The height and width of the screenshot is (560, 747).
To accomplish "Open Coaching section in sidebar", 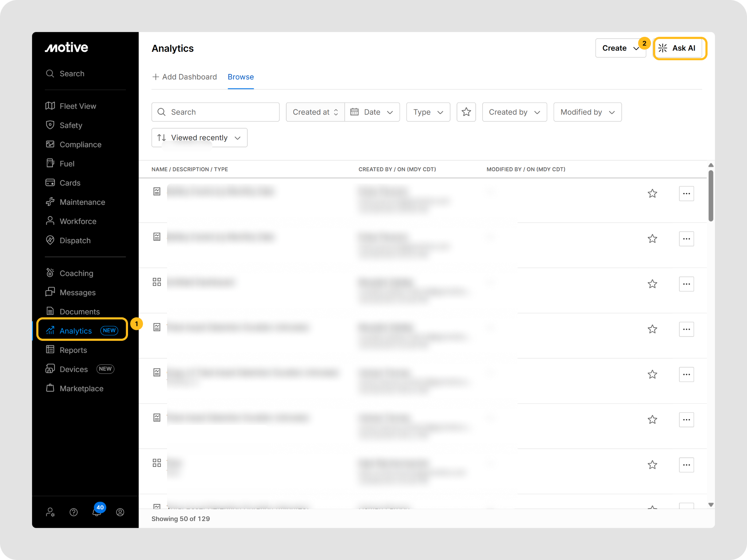I will tap(76, 273).
